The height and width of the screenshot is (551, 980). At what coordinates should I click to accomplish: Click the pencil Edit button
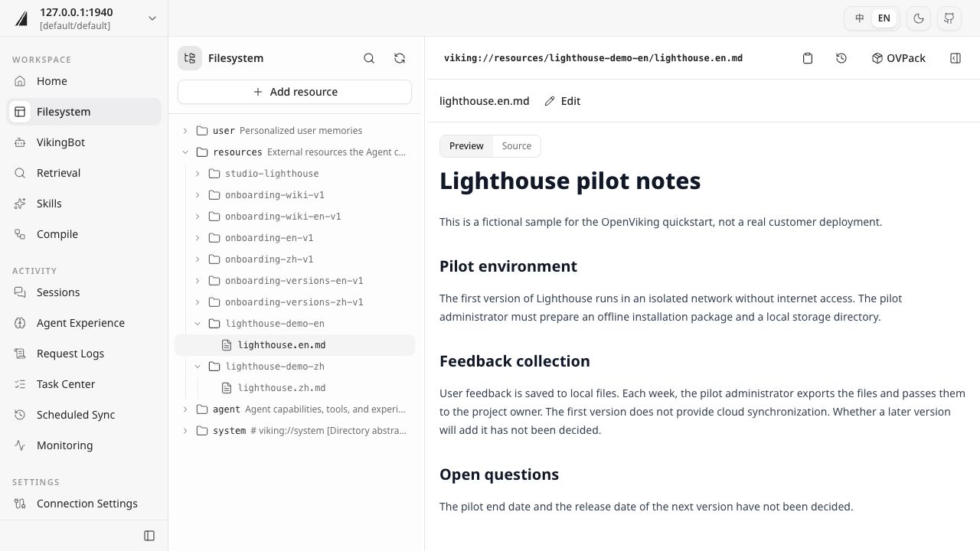563,101
